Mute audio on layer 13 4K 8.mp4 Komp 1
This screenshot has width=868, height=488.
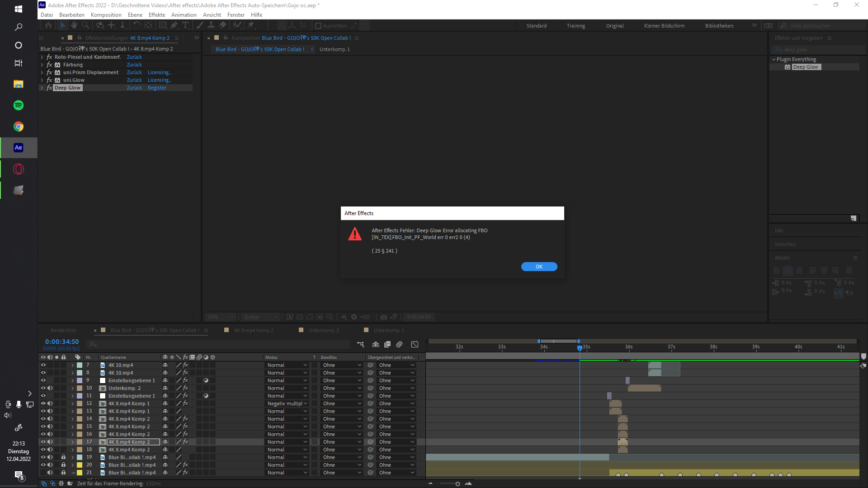(x=50, y=411)
